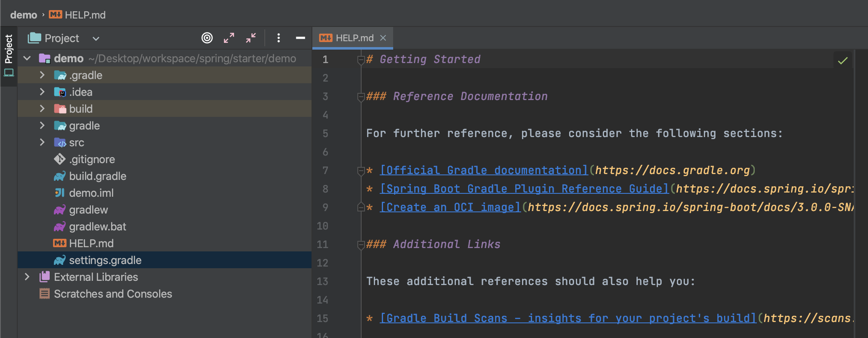This screenshot has width=868, height=338.
Task: Fold the Reference Documentation section at line 3
Action: click(361, 97)
